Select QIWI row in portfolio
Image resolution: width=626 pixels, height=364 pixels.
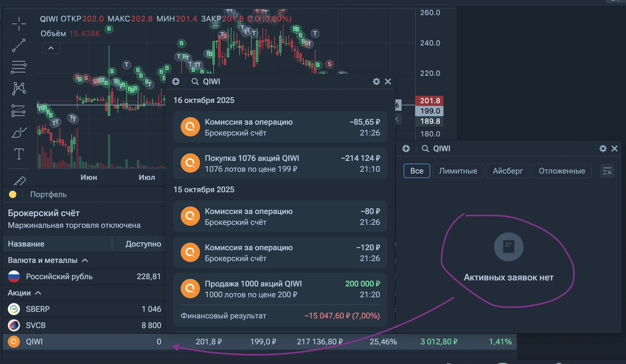[260, 342]
